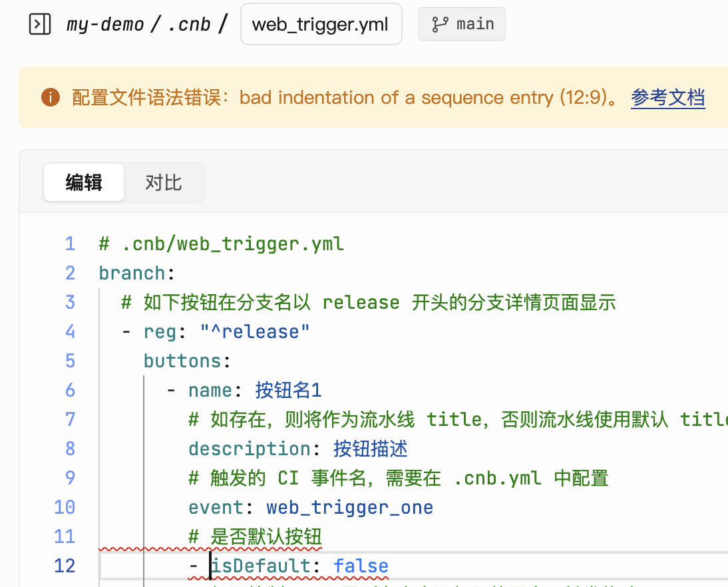Click the buttons: key on line 5

tap(182, 361)
